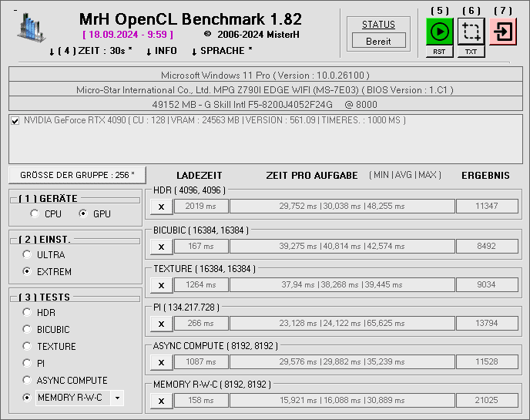
Task: Click the RST reset button
Action: [x=439, y=52]
